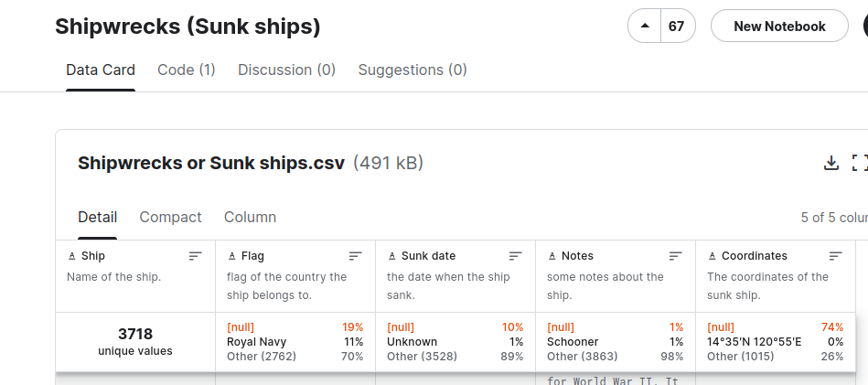Click the 67 upvote count
Image resolution: width=868 pixels, height=385 pixels.
tap(677, 27)
